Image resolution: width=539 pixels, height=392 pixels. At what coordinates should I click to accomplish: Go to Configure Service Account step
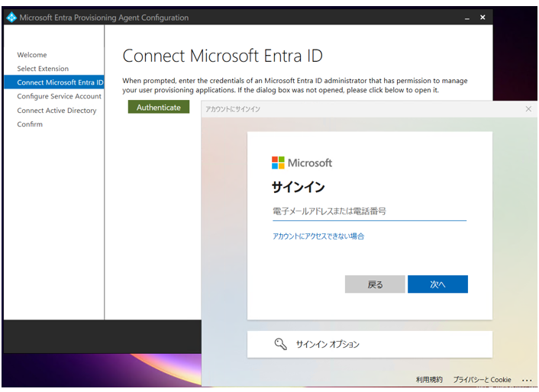59,96
